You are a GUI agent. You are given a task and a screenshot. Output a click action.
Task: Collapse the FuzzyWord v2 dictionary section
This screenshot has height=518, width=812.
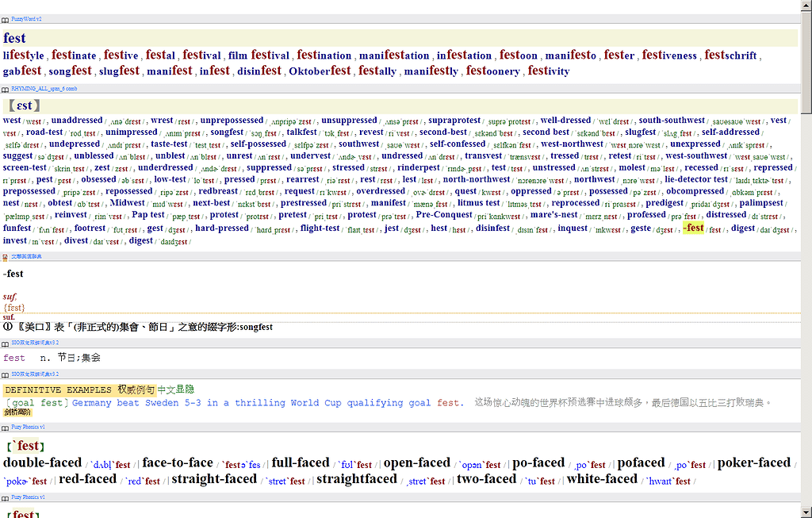(x=27, y=18)
